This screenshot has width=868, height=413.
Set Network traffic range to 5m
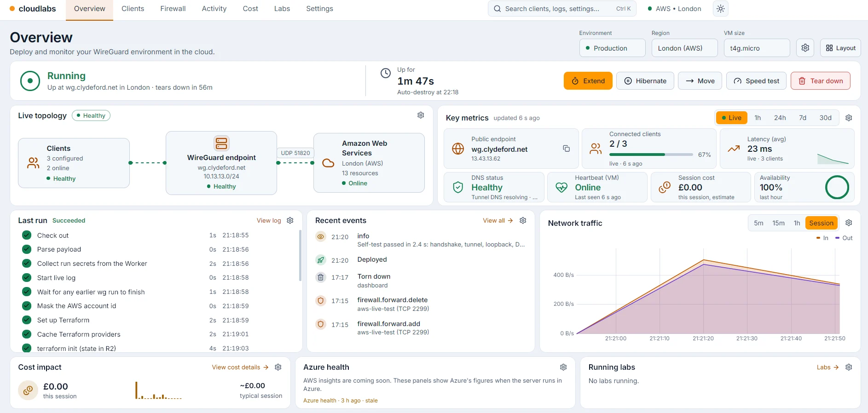click(758, 223)
